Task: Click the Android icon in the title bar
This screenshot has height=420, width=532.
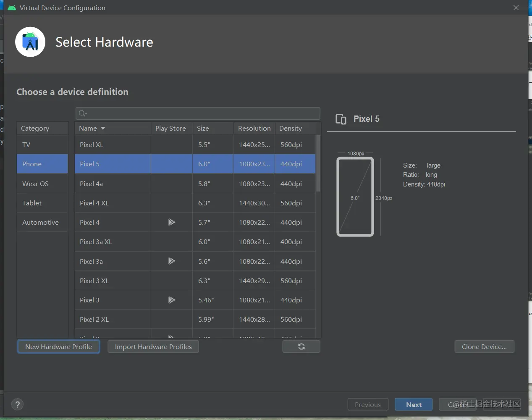Action: coord(12,8)
